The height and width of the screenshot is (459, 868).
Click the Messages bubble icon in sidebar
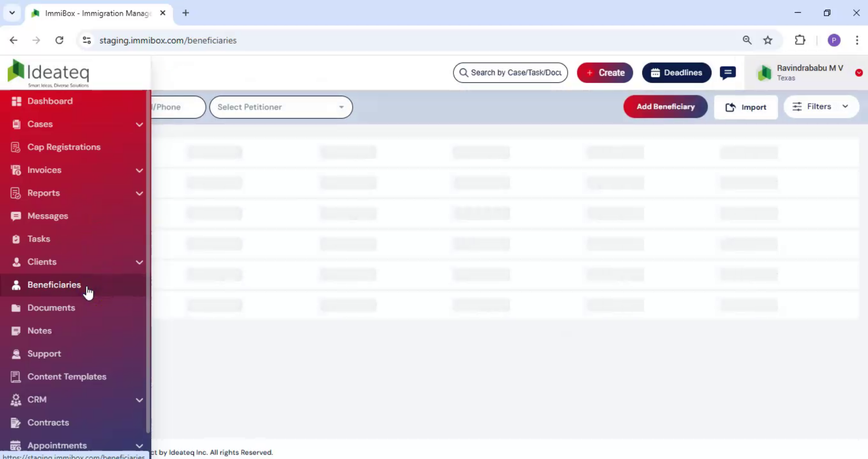(16, 216)
